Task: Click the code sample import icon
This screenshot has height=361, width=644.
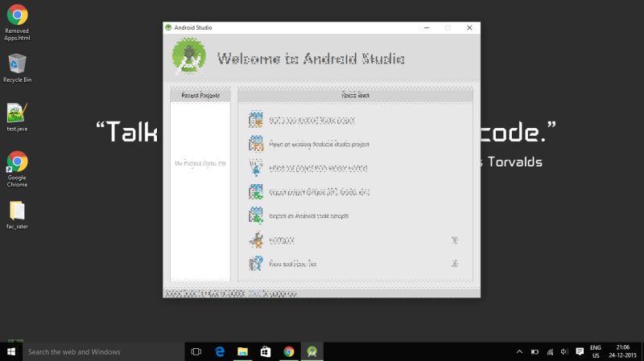Action: [255, 215]
